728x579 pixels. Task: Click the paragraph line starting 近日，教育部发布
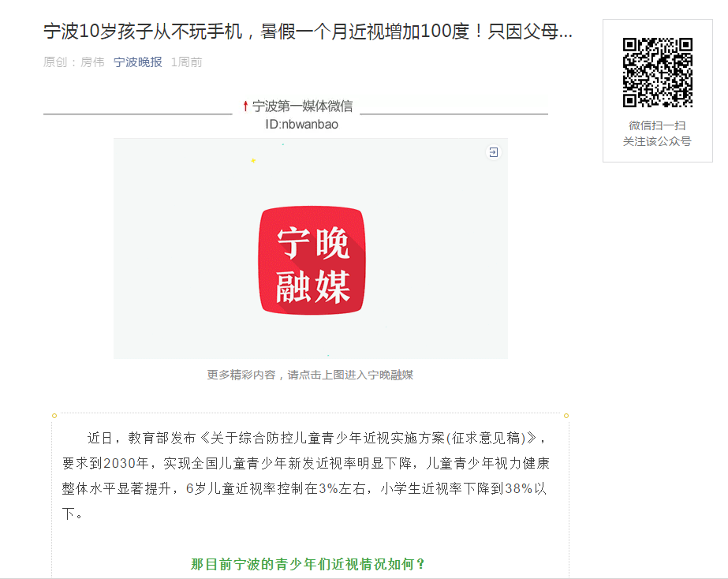pos(318,438)
